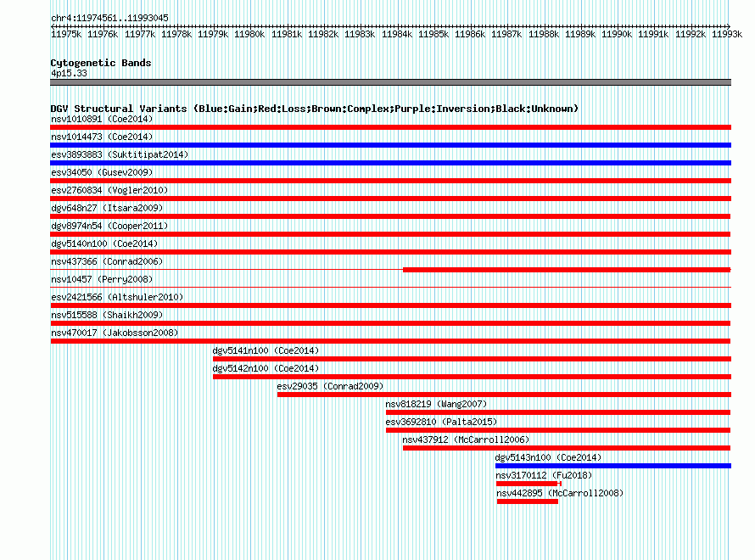Select esv3692810 (Palta2015) label

point(441,422)
